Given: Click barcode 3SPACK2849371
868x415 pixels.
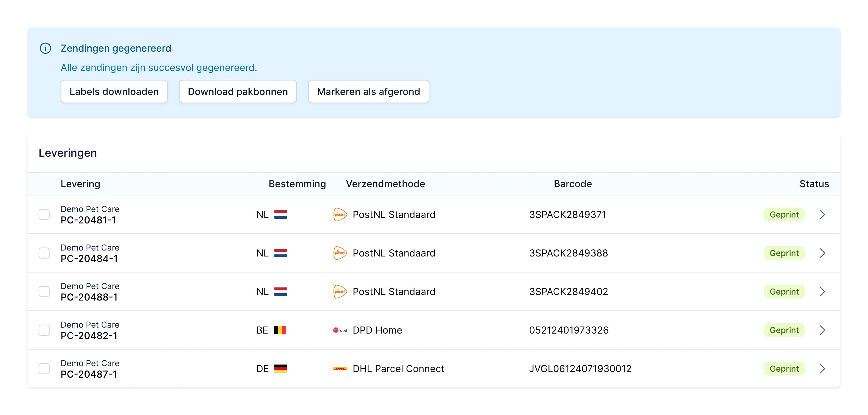Looking at the screenshot, I should click(x=568, y=215).
